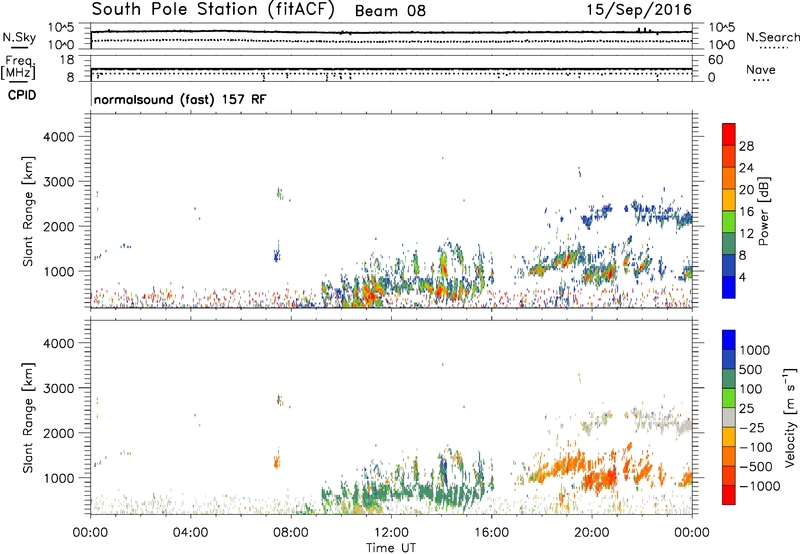Click the '12:00' time tick label
This screenshot has width=800, height=554.
pos(391,533)
